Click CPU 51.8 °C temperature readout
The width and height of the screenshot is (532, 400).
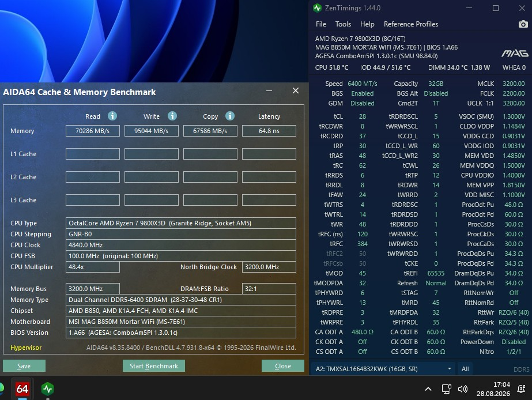click(331, 67)
